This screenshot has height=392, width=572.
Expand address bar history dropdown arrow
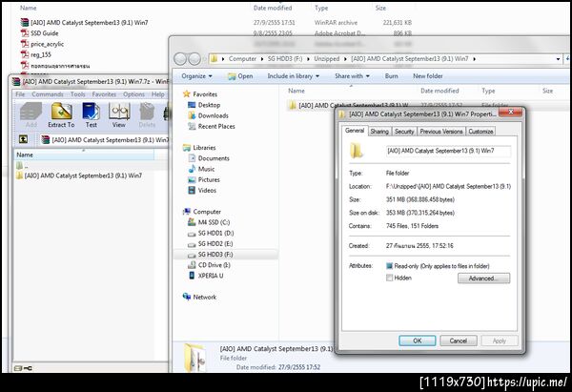558,59
